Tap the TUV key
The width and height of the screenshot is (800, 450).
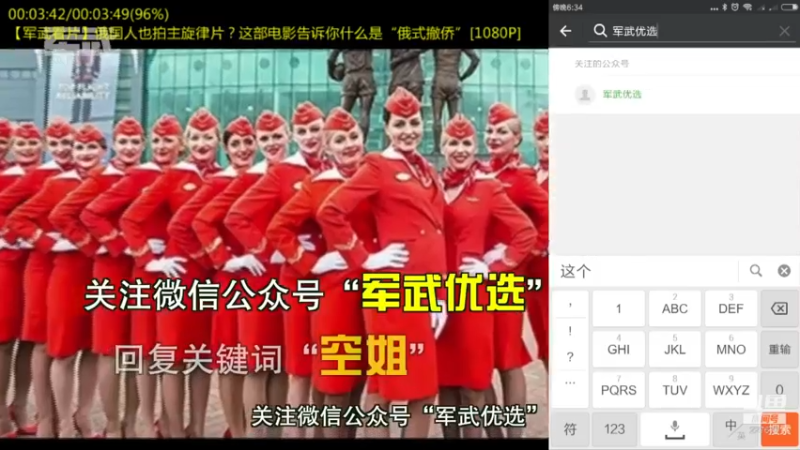point(674,390)
